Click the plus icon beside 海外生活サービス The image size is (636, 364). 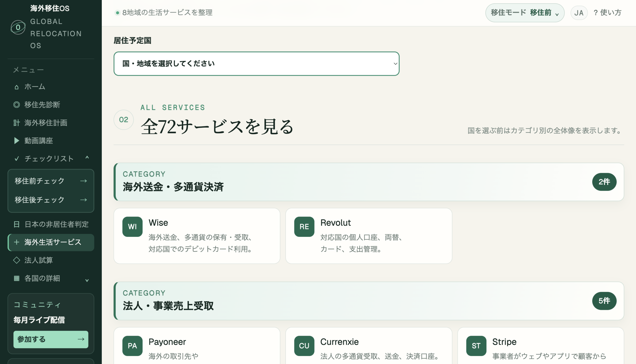(x=16, y=242)
